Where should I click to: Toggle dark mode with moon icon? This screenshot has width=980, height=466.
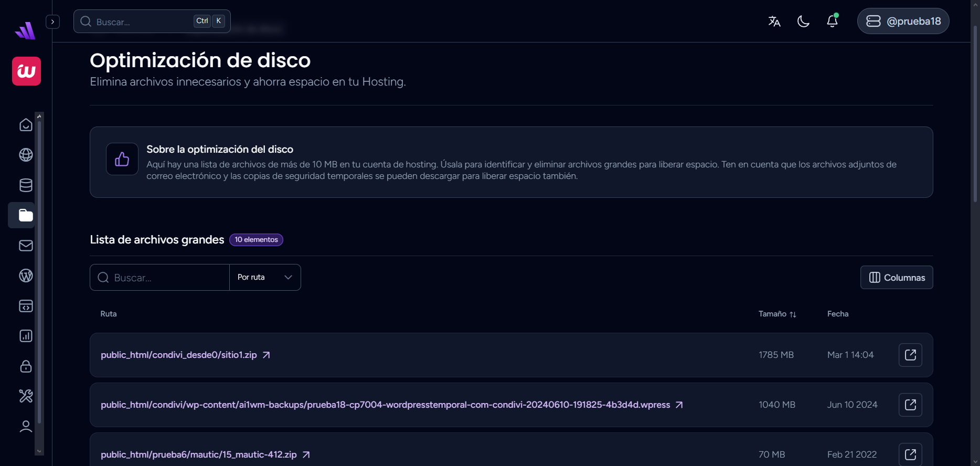[x=803, y=21]
